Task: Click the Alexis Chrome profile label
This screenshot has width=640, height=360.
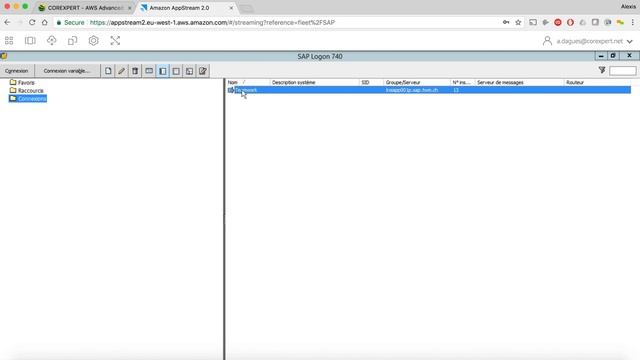Action: [628, 7]
